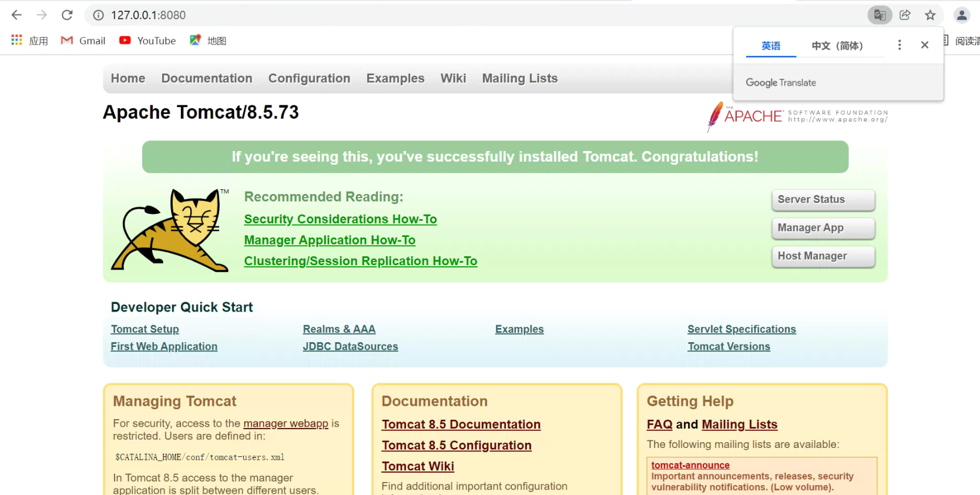Open the Examples nav item
Screen dimensions: 980x495
click(x=395, y=78)
